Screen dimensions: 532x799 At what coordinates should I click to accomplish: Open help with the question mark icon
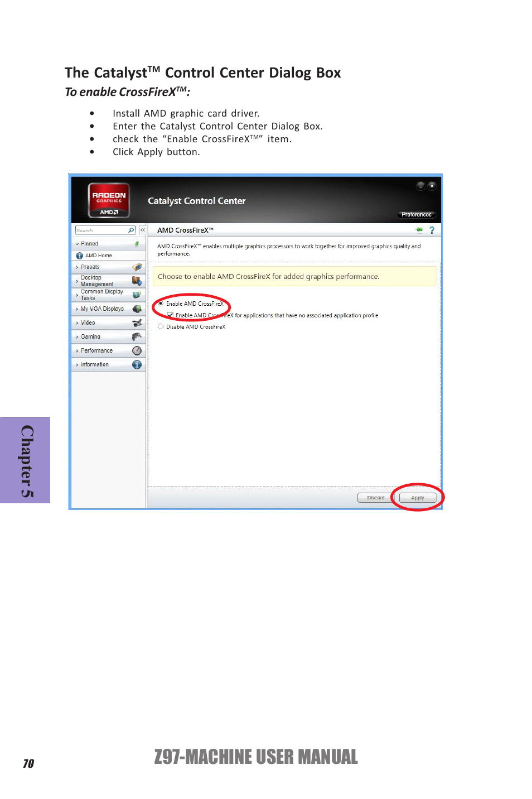pos(432,230)
